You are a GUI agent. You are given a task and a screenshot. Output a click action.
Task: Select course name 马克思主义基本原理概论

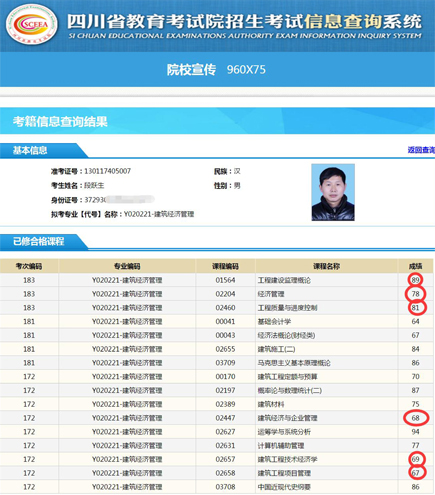pyautogui.click(x=294, y=363)
